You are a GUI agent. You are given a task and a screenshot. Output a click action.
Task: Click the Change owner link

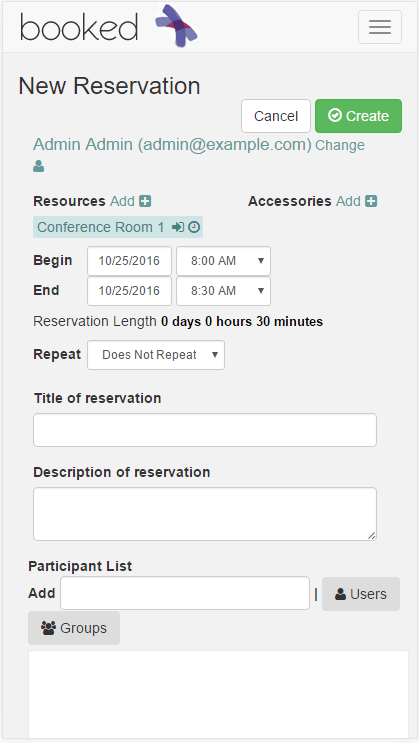tap(340, 145)
